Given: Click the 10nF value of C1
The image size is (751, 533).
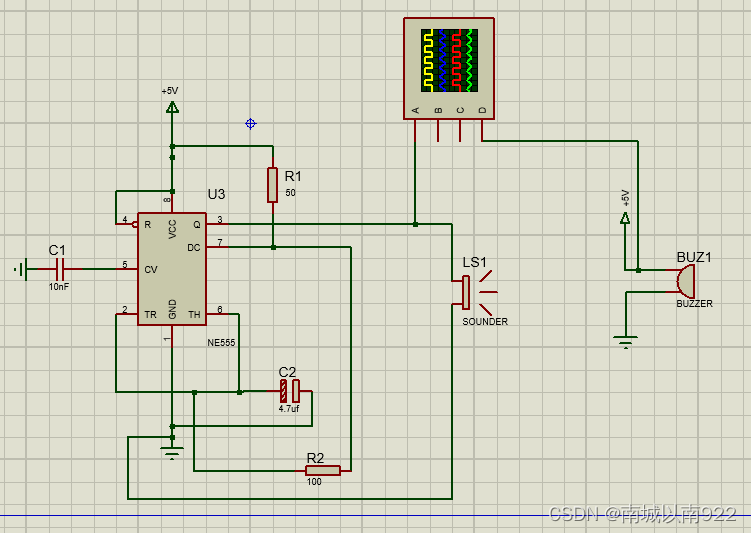Looking at the screenshot, I should coord(59,286).
